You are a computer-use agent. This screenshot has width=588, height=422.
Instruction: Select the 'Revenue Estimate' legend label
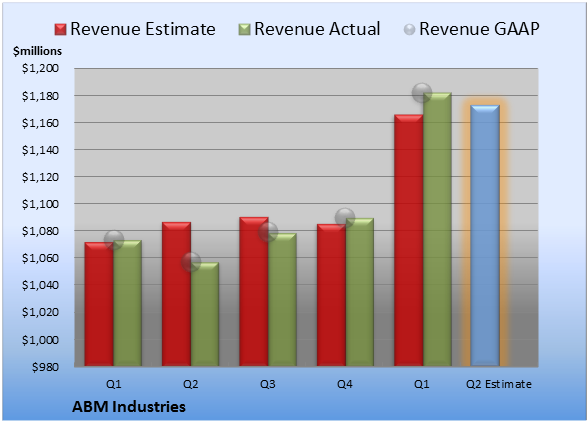coord(143,29)
